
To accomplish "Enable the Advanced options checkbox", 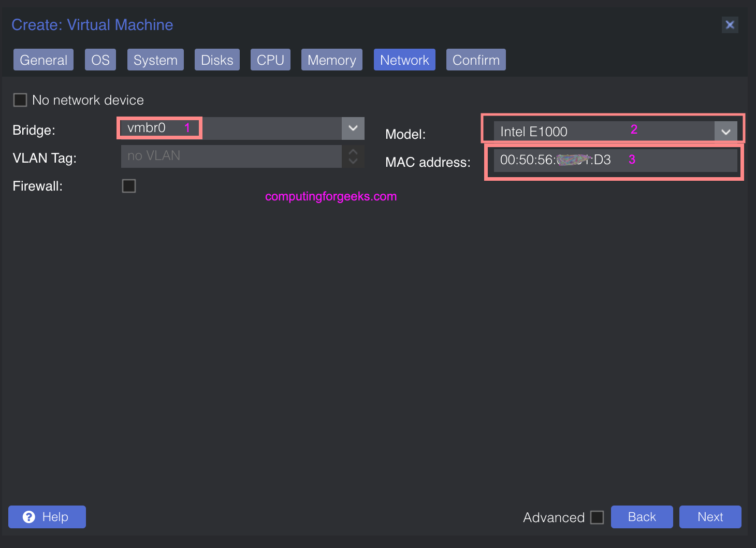I will (598, 516).
